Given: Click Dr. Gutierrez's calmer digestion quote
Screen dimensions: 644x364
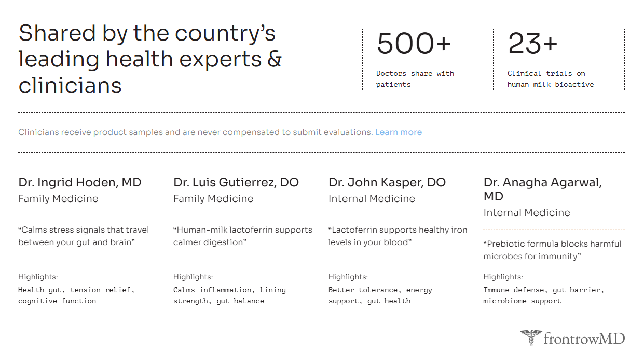Looking at the screenshot, I should pyautogui.click(x=242, y=236).
